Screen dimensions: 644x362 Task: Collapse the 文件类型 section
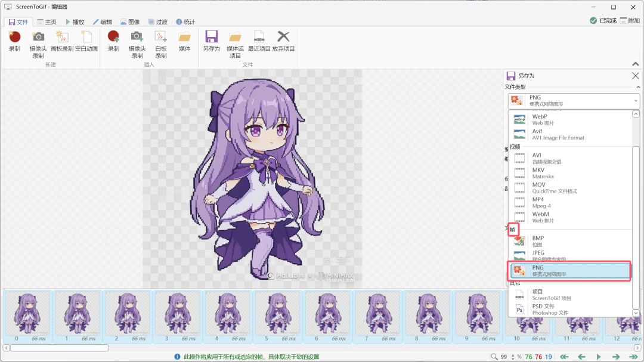pos(638,87)
